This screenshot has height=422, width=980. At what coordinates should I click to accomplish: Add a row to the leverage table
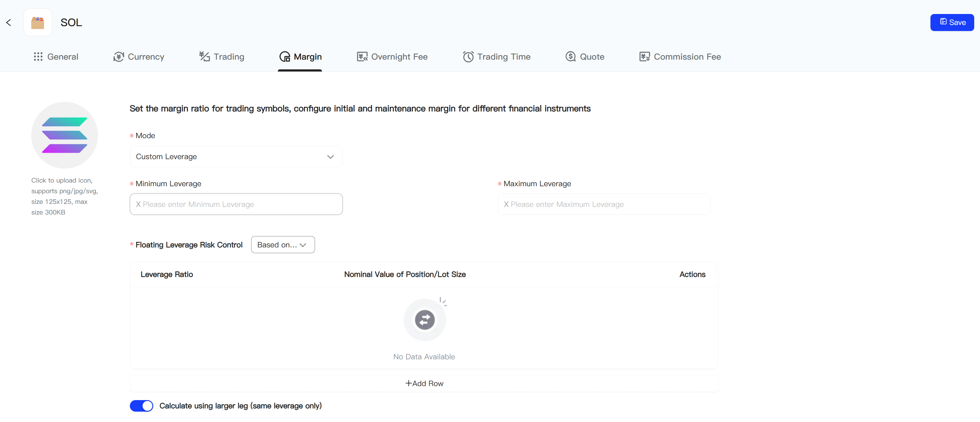click(x=424, y=384)
